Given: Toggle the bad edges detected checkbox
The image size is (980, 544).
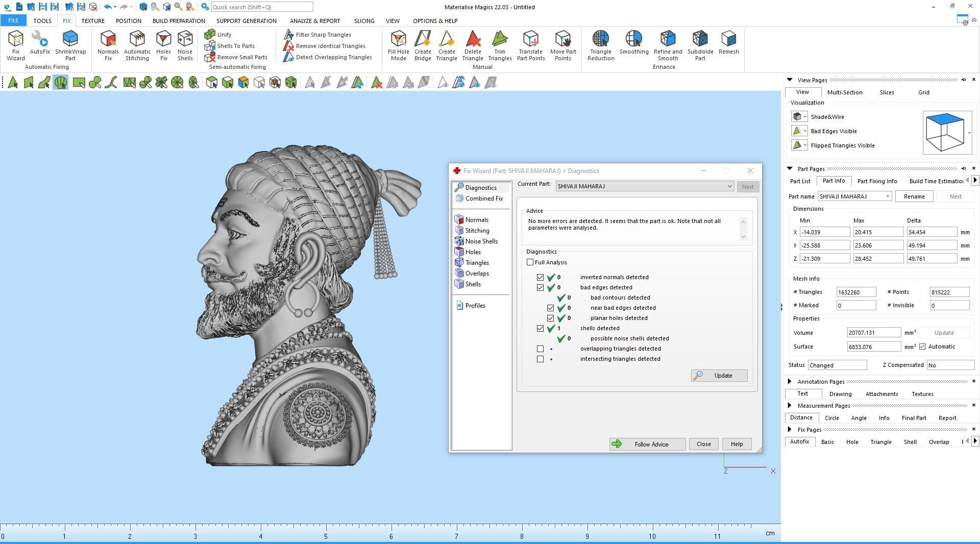Looking at the screenshot, I should coord(540,287).
